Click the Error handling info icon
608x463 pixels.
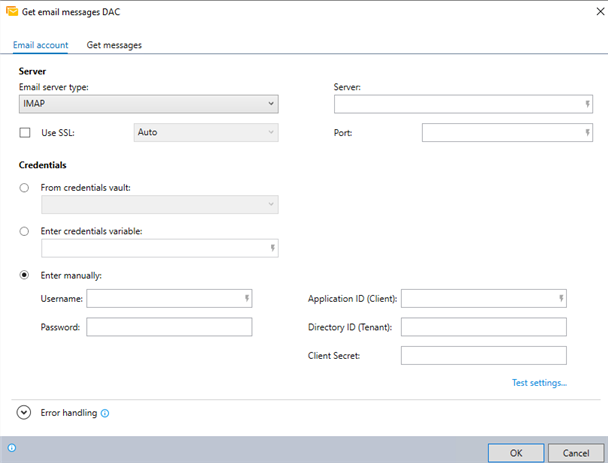coord(105,413)
